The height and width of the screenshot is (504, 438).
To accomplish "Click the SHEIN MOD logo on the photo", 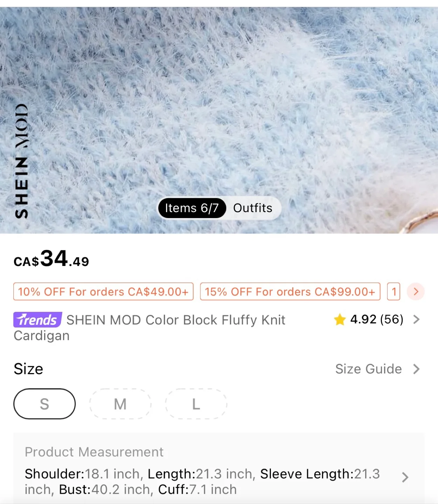I will point(23,159).
